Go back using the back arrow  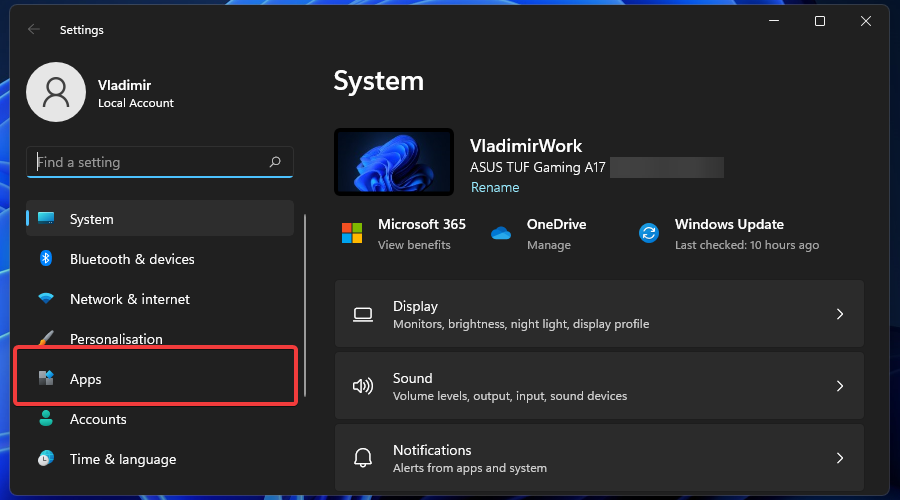[x=35, y=30]
